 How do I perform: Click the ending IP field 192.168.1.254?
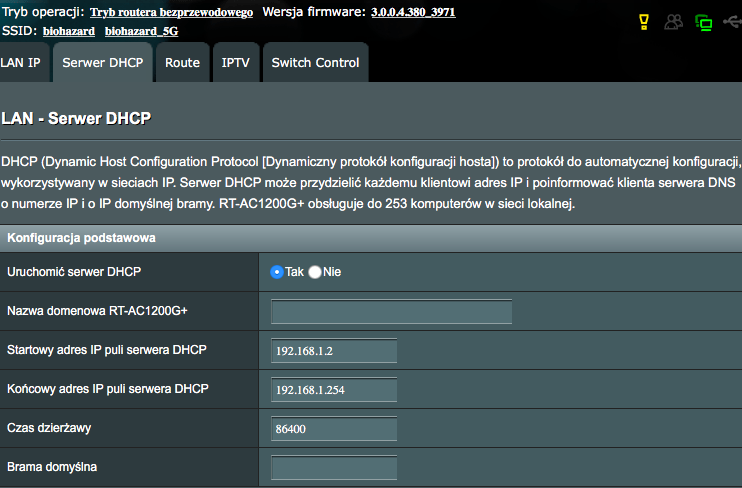click(334, 390)
